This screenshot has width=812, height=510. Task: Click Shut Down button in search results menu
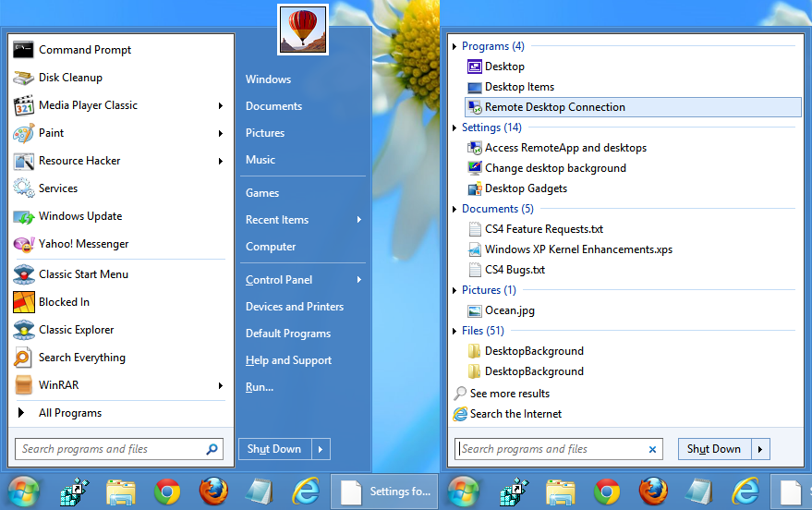point(714,449)
